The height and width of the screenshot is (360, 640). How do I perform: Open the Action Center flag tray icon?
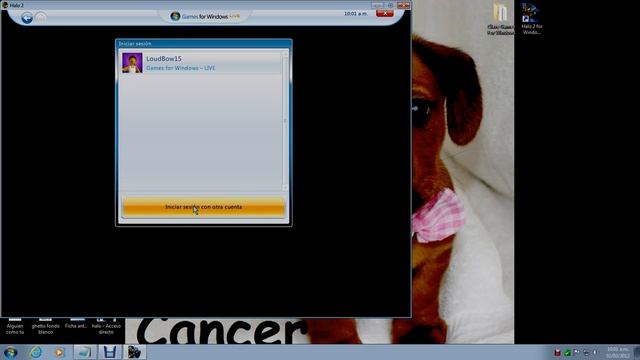point(577,352)
